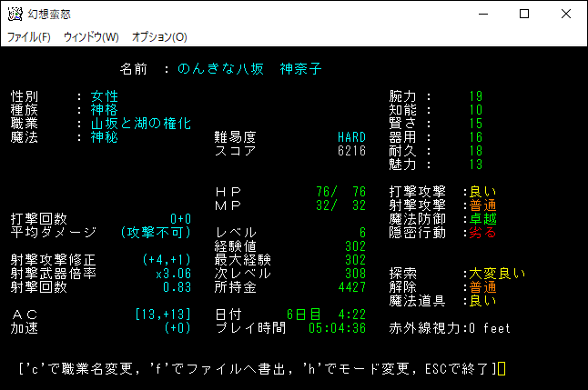Click the 種族 value 神格
588x390 pixels.
tap(105, 110)
